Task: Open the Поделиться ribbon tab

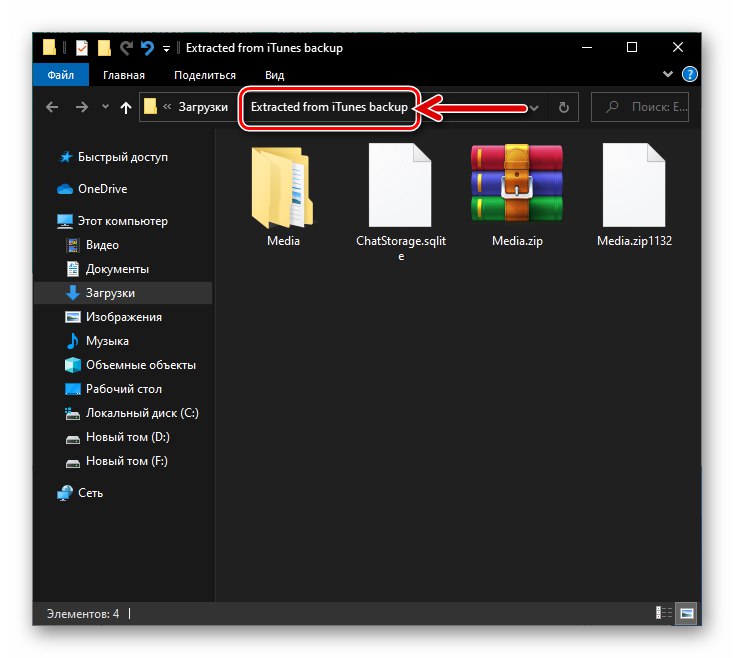Action: click(x=205, y=75)
